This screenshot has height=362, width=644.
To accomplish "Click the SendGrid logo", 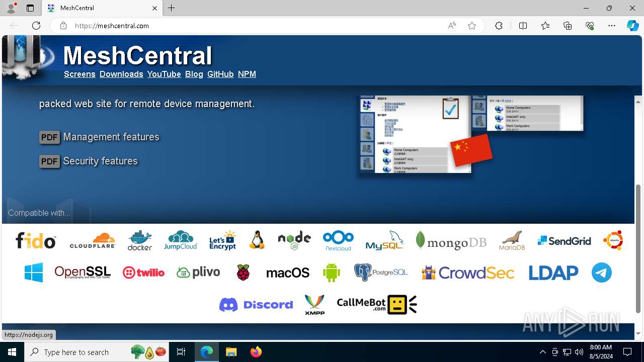I will tap(564, 241).
